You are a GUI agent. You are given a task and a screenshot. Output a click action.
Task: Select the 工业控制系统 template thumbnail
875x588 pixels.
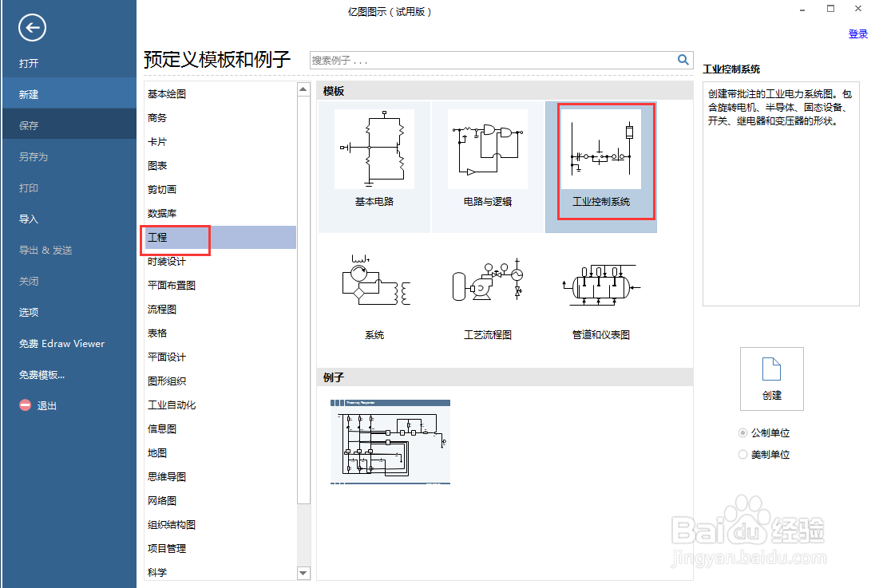[x=601, y=149]
